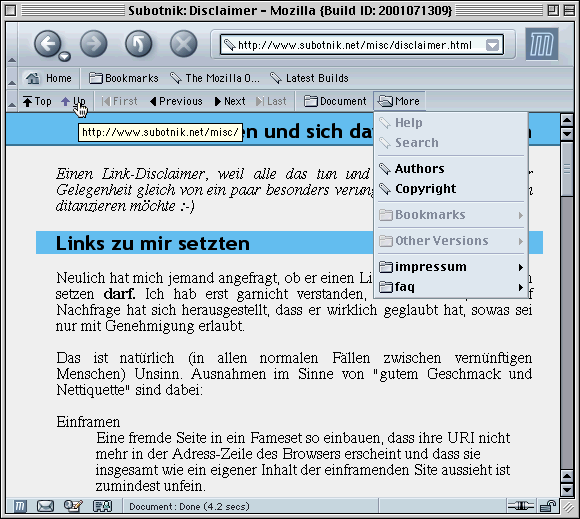Viewport: 580px width, 519px height.
Task: Open the Mail component icon in the status bar
Action: pyautogui.click(x=45, y=506)
